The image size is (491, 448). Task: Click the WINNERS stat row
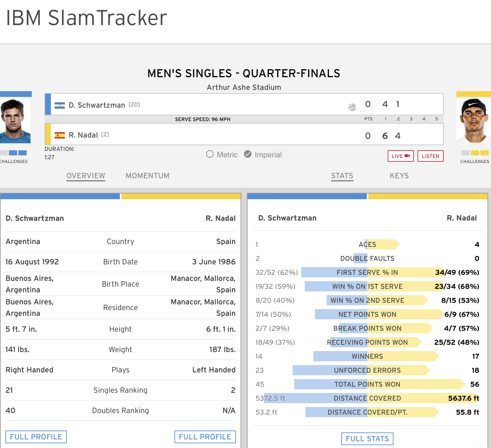[367, 356]
